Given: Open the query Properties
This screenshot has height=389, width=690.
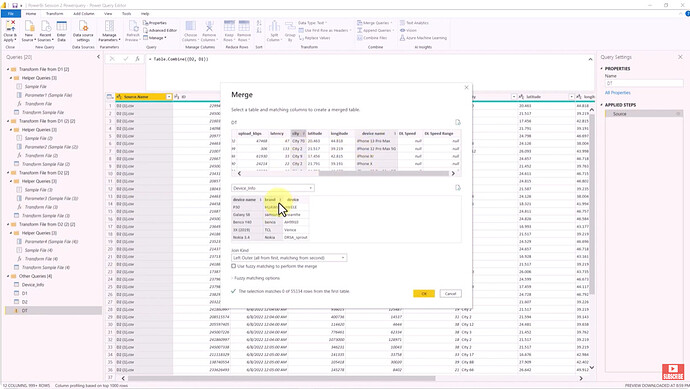Looking at the screenshot, I should coord(155,23).
